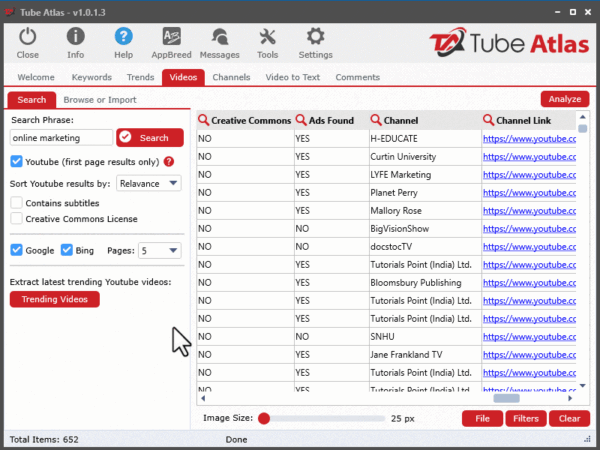Viewport: 600px width, 450px height.
Task: Select the Search sub-tab
Action: 32,100
